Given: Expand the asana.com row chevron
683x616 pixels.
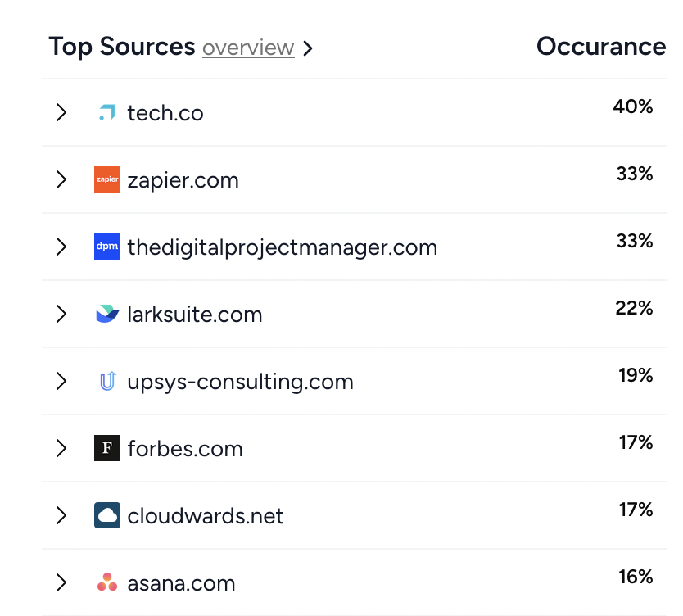Looking at the screenshot, I should click(x=61, y=582).
